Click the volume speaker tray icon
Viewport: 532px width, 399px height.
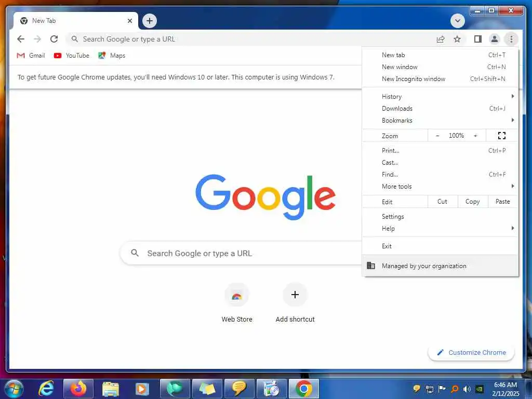(x=467, y=389)
